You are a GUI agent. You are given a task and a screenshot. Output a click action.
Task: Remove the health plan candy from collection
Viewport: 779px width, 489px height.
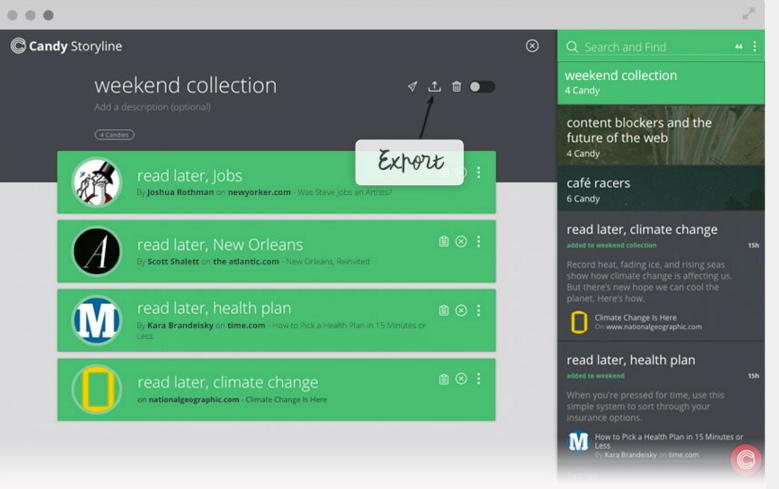pyautogui.click(x=461, y=311)
